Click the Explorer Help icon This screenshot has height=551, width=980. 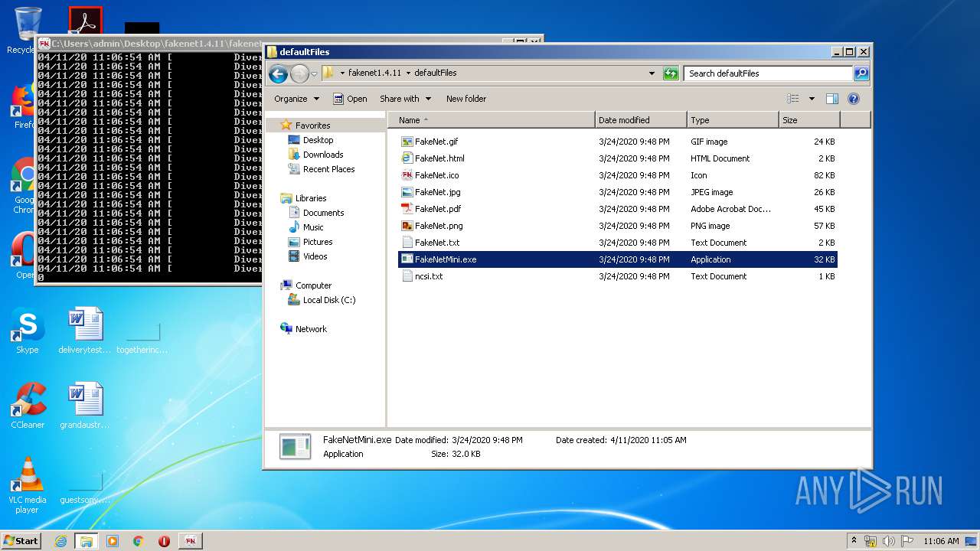(x=854, y=99)
